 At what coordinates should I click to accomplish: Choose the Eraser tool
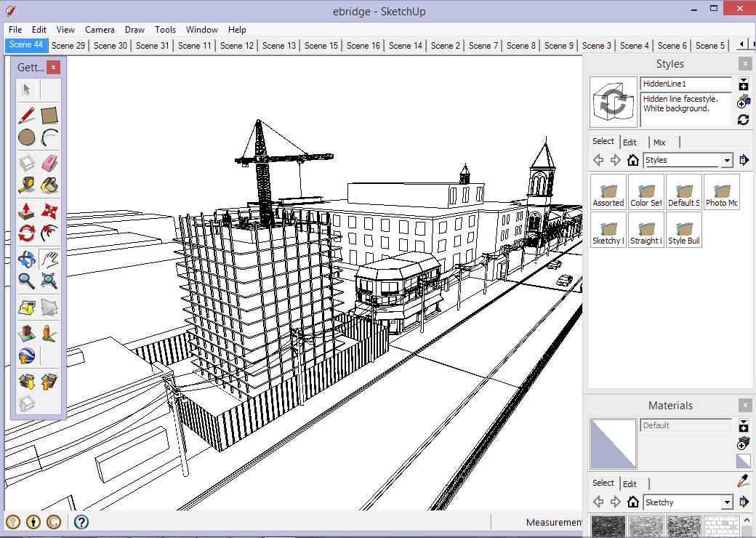point(49,163)
